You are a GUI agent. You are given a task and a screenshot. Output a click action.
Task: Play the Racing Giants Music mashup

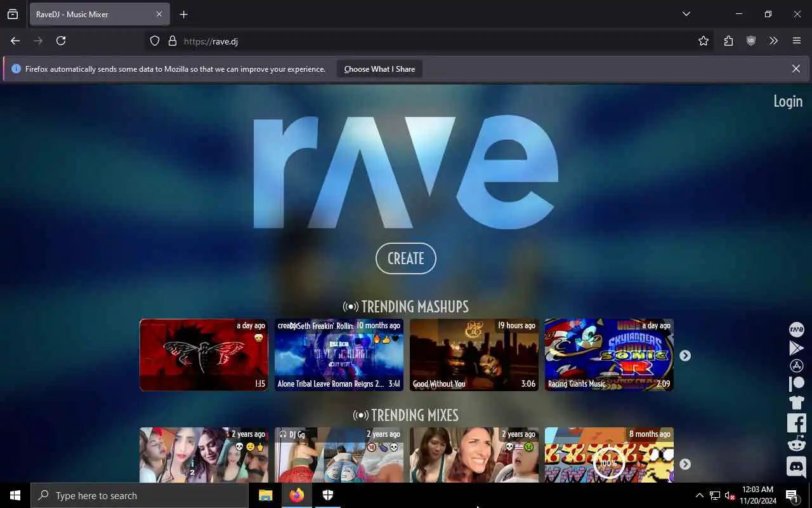pos(609,354)
